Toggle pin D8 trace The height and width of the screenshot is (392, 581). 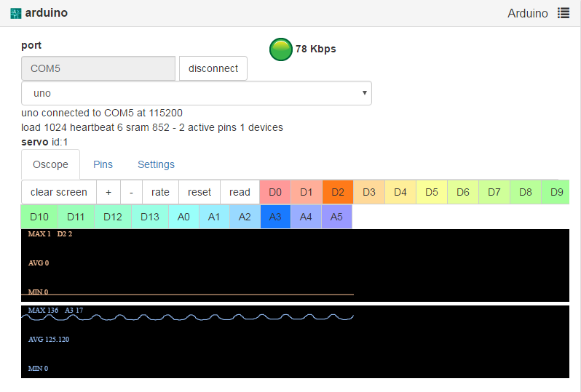[526, 192]
